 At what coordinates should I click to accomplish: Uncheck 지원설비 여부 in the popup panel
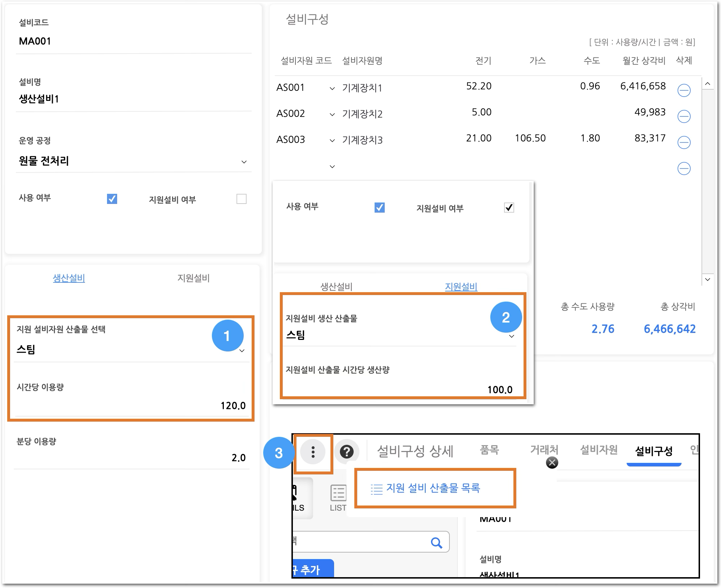coord(509,208)
